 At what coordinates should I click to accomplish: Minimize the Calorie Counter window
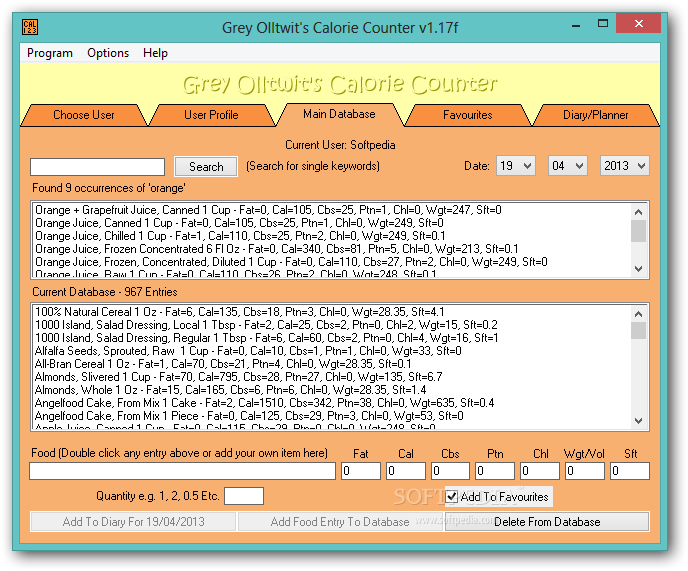click(x=576, y=24)
